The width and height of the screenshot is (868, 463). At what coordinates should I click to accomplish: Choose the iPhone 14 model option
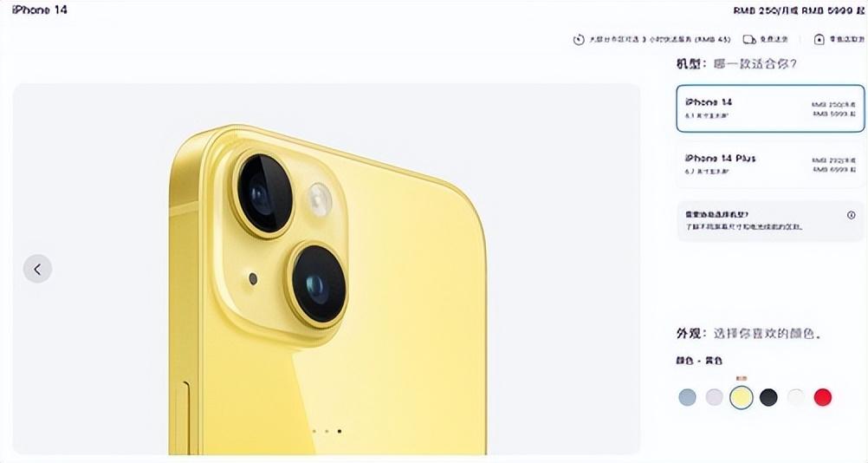click(x=770, y=108)
